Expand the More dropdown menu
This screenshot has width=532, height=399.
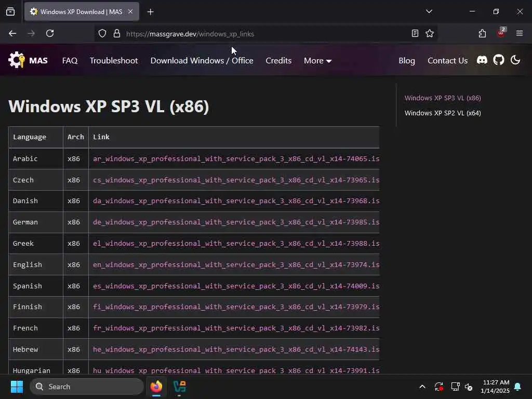(317, 61)
